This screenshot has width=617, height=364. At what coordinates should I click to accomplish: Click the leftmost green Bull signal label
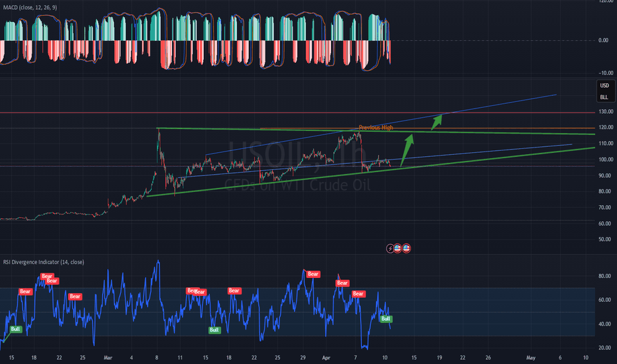(15, 329)
